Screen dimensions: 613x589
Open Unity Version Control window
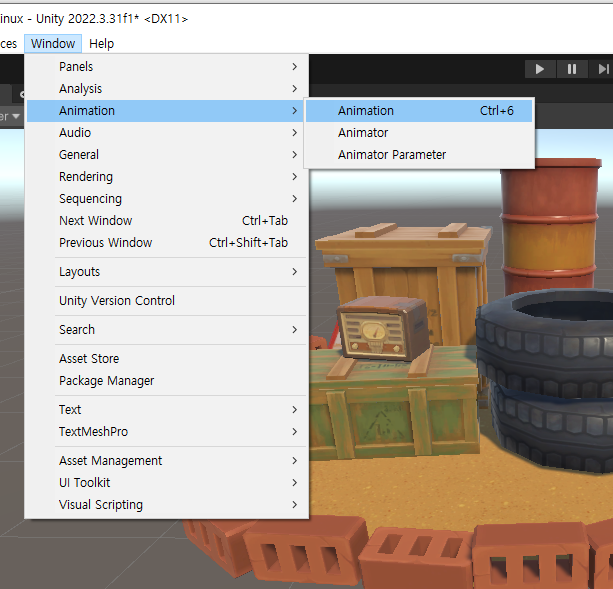[x=166, y=301]
